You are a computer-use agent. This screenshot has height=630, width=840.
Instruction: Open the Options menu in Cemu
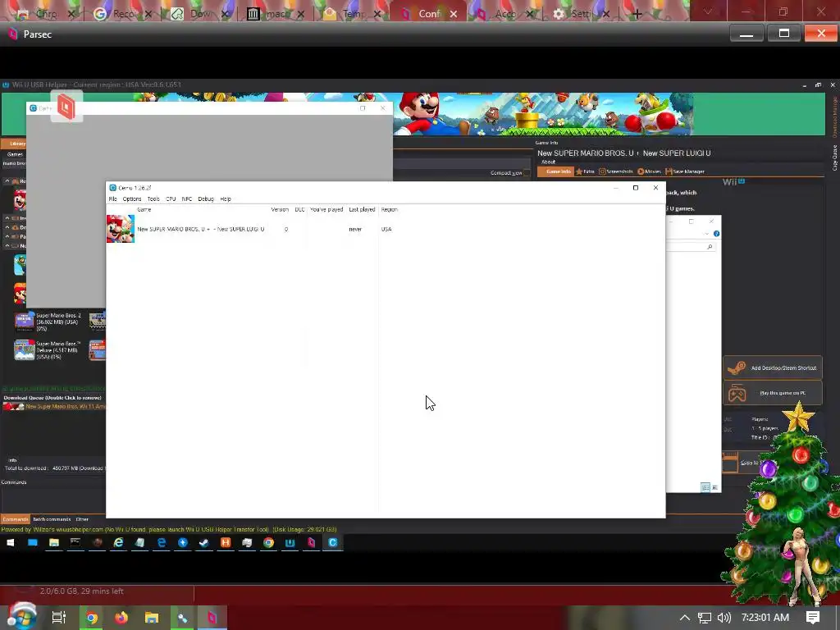[132, 199]
